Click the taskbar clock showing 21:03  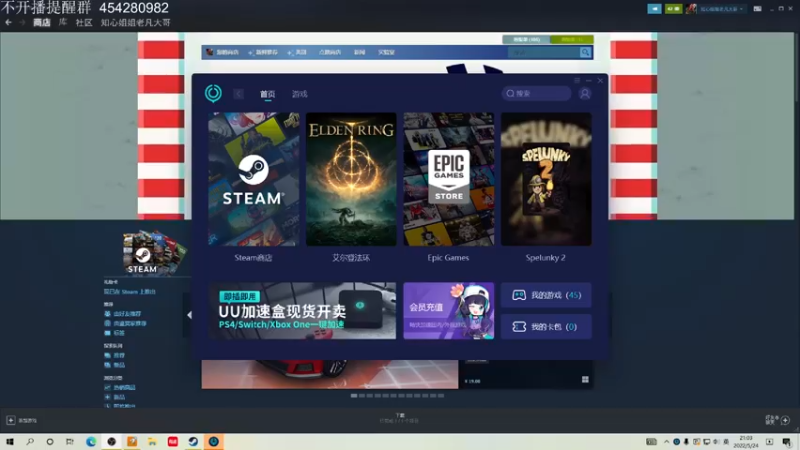pos(745,442)
